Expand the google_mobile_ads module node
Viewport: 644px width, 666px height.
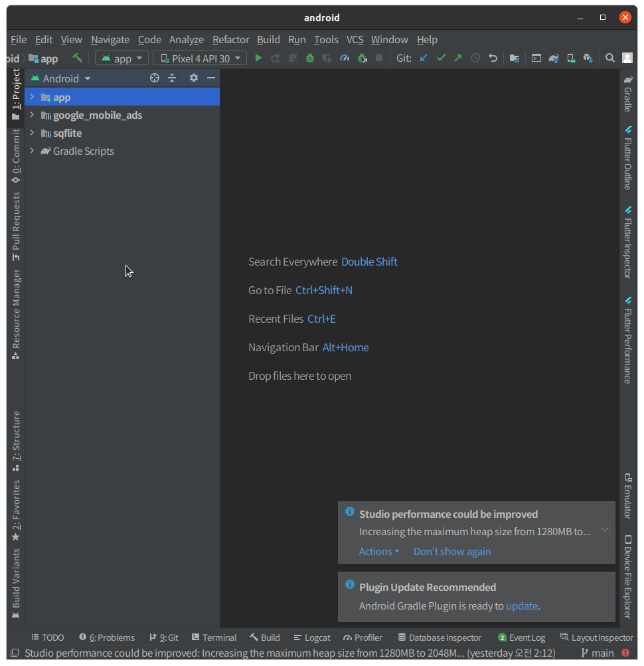[x=32, y=115]
